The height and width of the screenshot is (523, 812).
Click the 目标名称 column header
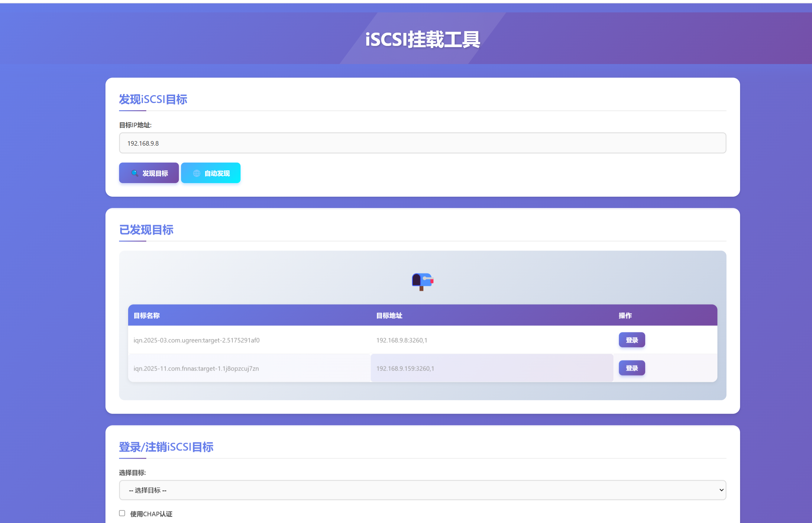click(x=146, y=315)
